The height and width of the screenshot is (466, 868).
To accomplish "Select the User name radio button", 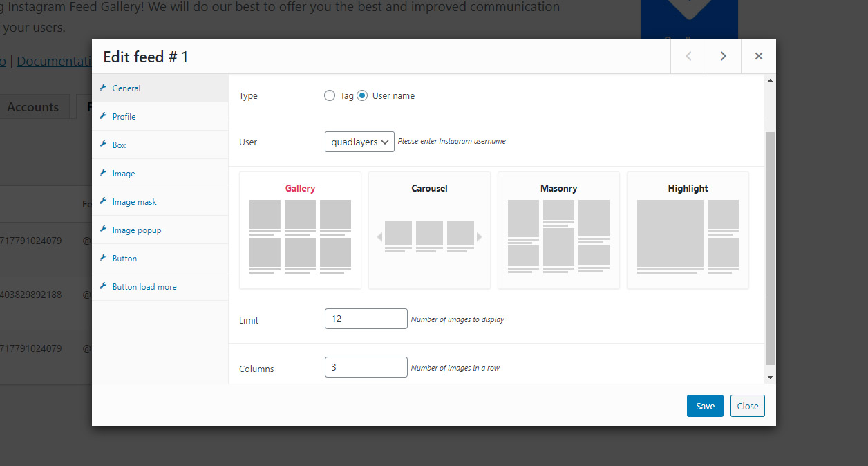I will click(x=362, y=95).
